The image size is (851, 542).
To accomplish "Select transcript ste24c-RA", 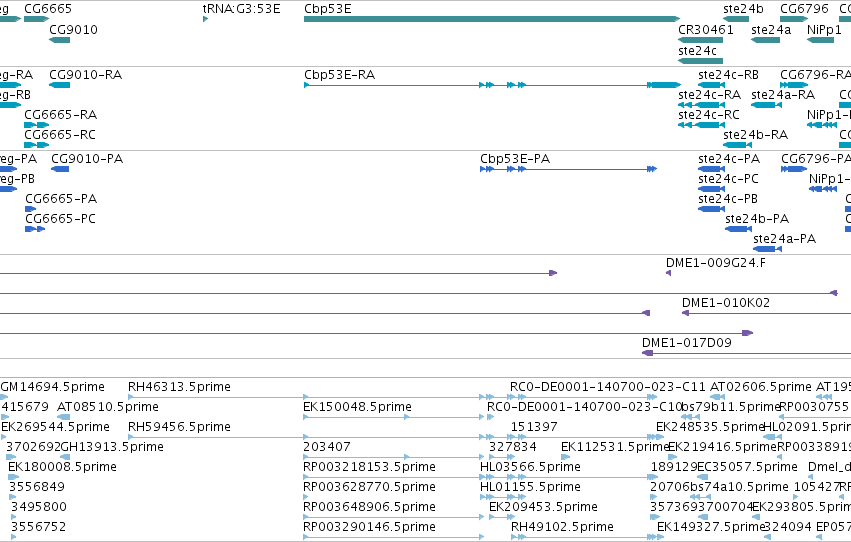I will pyautogui.click(x=701, y=105).
